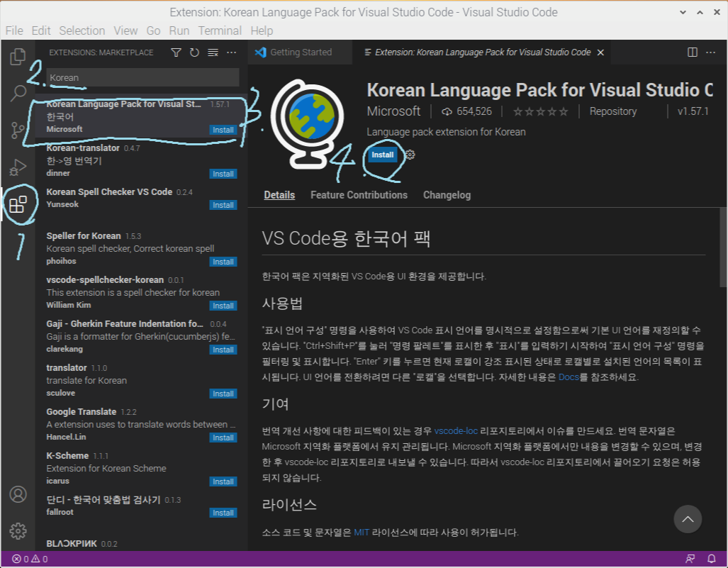This screenshot has height=568, width=728.
Task: Open the Docs link in usage text
Action: tap(569, 377)
